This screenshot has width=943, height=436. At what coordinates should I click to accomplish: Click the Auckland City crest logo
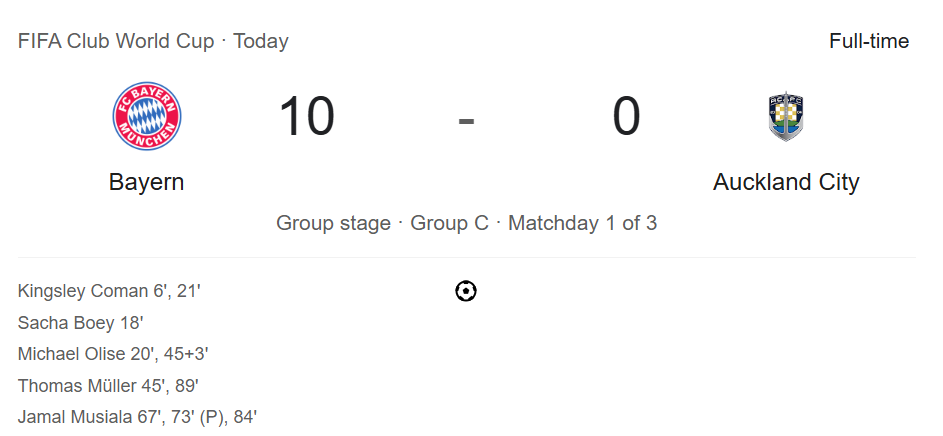(786, 117)
